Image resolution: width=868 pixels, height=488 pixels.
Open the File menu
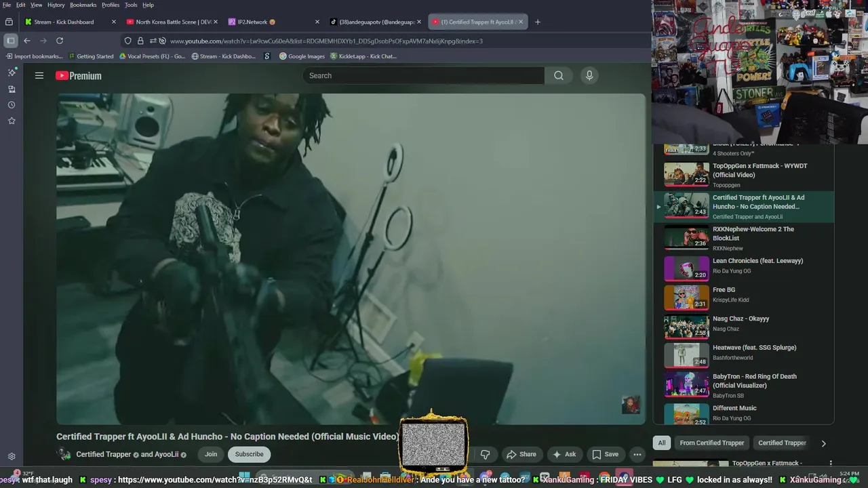(7, 5)
